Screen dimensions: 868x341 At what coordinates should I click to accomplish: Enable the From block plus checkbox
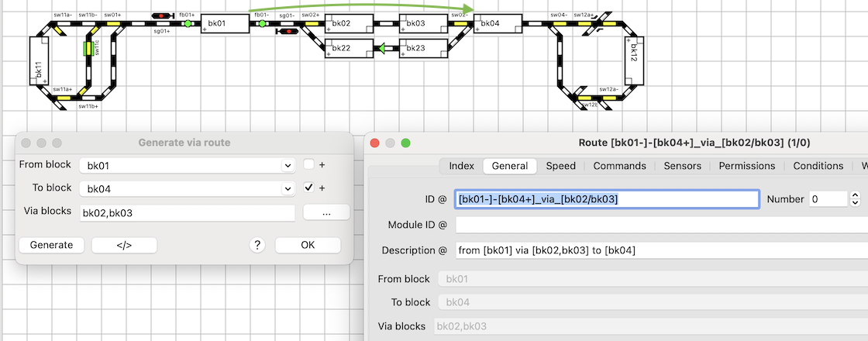pos(309,165)
